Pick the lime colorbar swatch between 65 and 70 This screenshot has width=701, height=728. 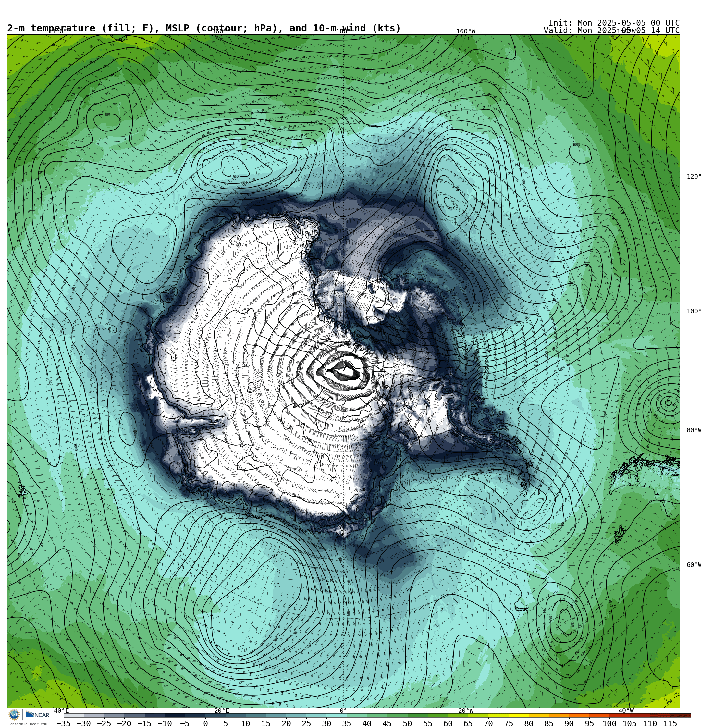(478, 715)
